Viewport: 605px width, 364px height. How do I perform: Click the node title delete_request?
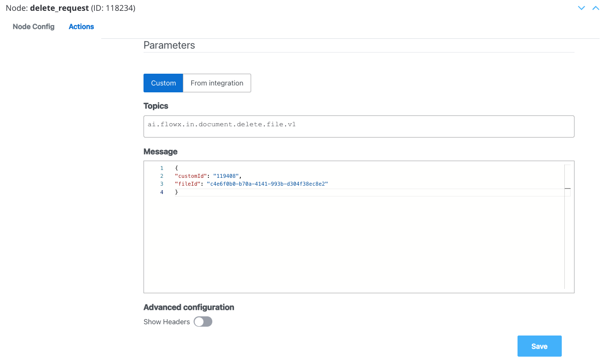pyautogui.click(x=59, y=8)
